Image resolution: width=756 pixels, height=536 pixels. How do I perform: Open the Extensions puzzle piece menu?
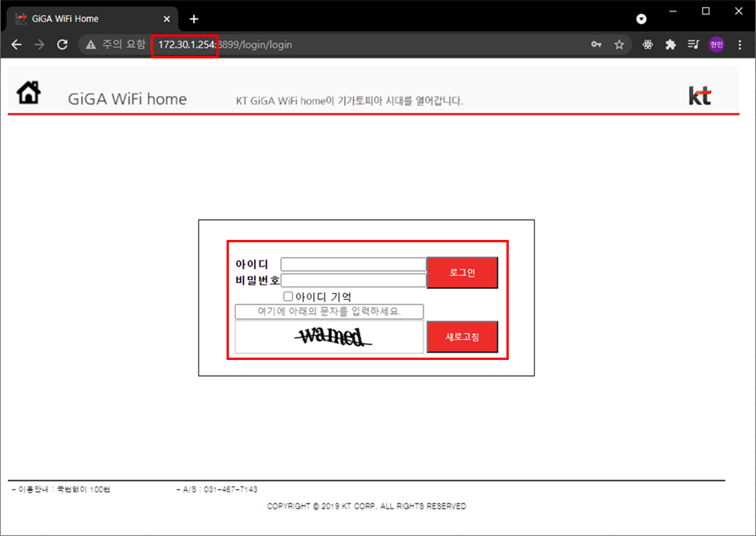[671, 45]
